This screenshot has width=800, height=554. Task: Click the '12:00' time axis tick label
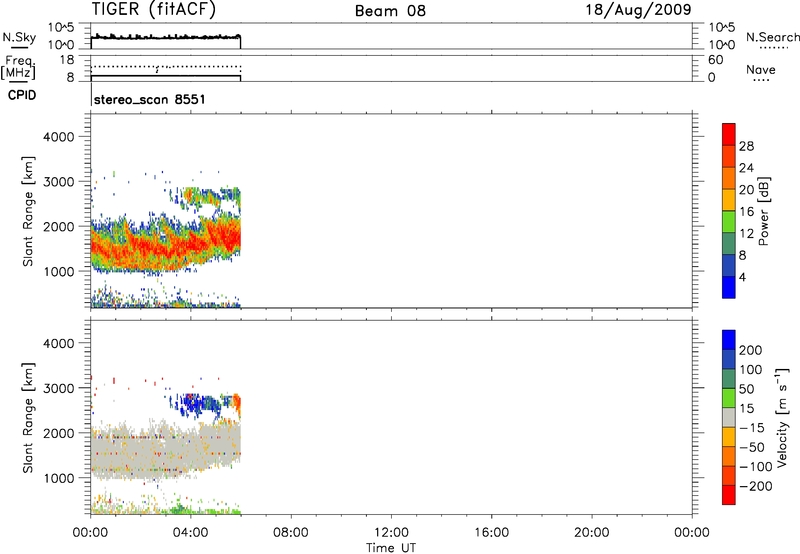(x=391, y=533)
